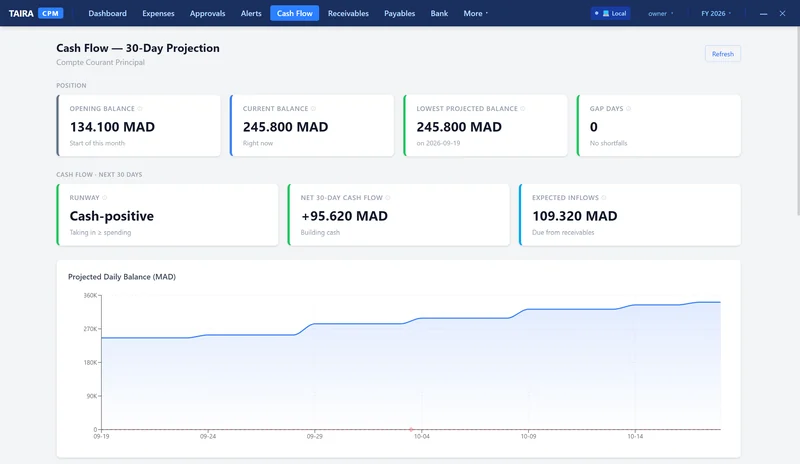800x464 pixels.
Task: Expand the More menu
Action: [x=476, y=13]
